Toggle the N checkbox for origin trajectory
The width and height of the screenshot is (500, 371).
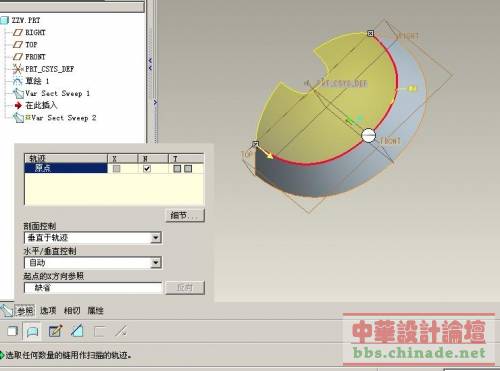pyautogui.click(x=147, y=169)
